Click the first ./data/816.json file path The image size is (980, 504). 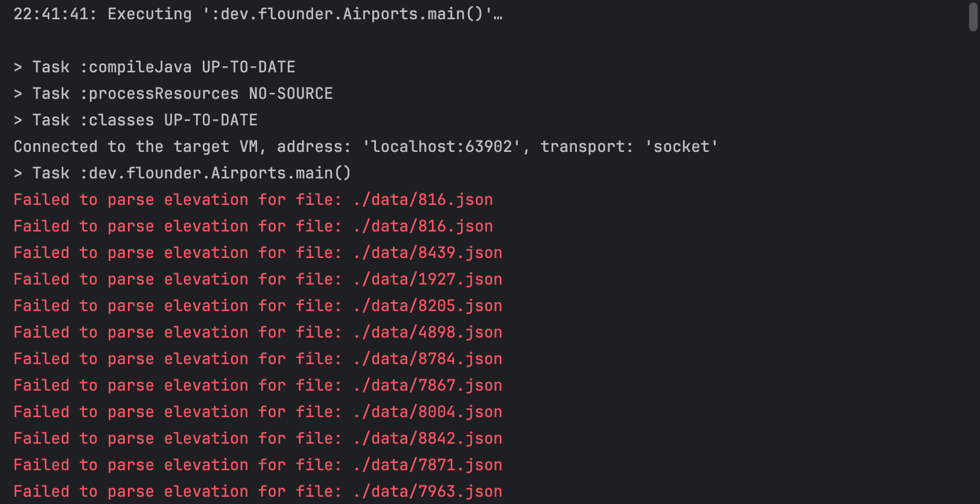pyautogui.click(x=423, y=200)
